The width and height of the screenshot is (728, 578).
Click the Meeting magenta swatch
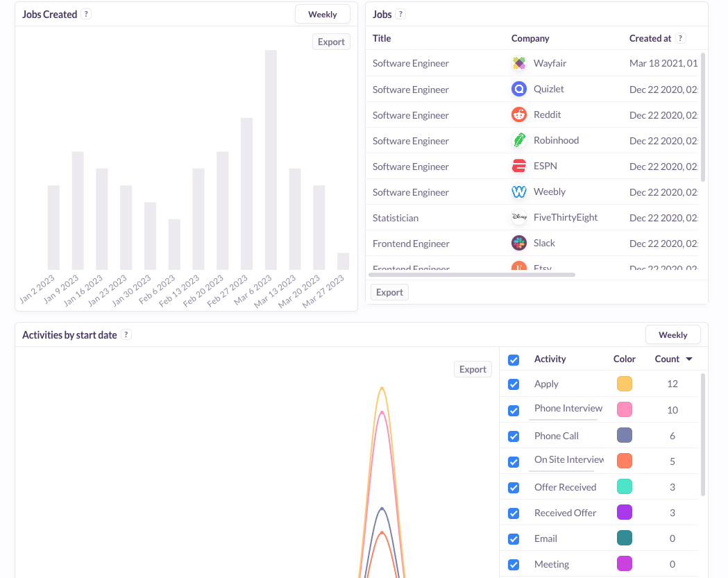[625, 563]
